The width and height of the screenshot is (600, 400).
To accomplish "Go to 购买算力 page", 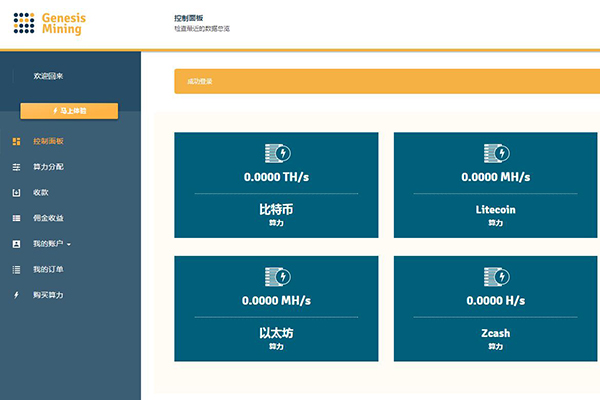I will click(x=48, y=295).
